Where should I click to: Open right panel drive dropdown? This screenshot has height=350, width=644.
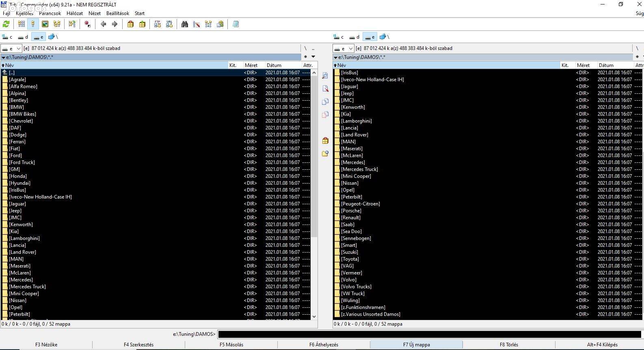pyautogui.click(x=344, y=48)
